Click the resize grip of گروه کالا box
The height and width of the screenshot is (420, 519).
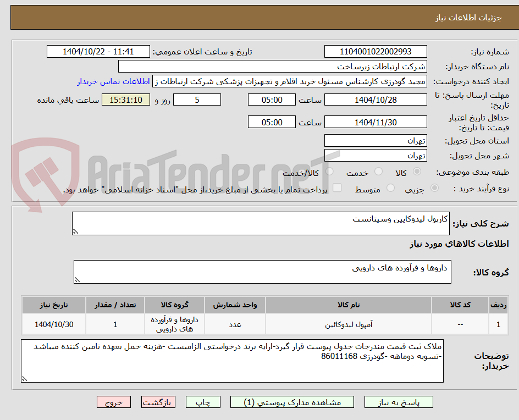[x=77, y=280]
